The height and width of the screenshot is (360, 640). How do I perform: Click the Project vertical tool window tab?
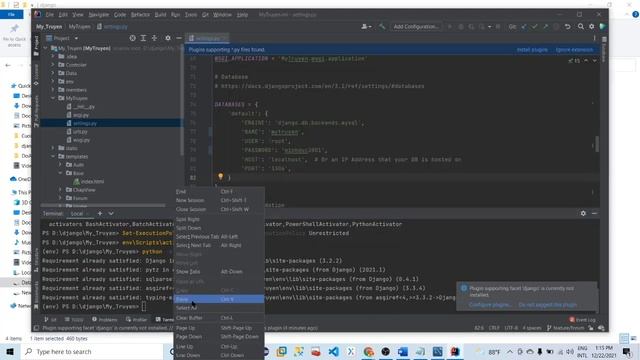pyautogui.click(x=36, y=45)
